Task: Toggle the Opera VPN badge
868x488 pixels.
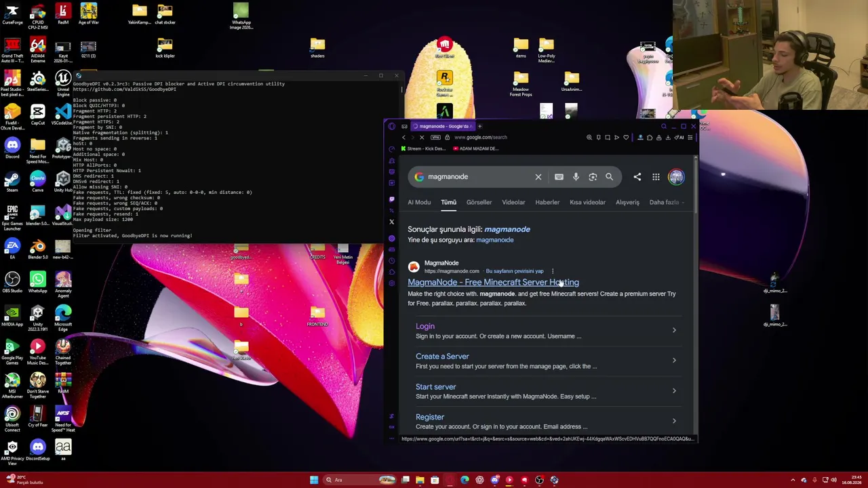Action: pos(436,138)
